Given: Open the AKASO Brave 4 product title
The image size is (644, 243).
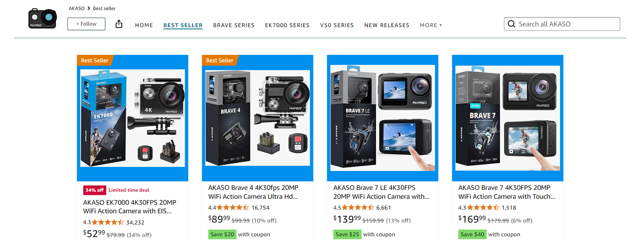Looking at the screenshot, I should (253, 192).
